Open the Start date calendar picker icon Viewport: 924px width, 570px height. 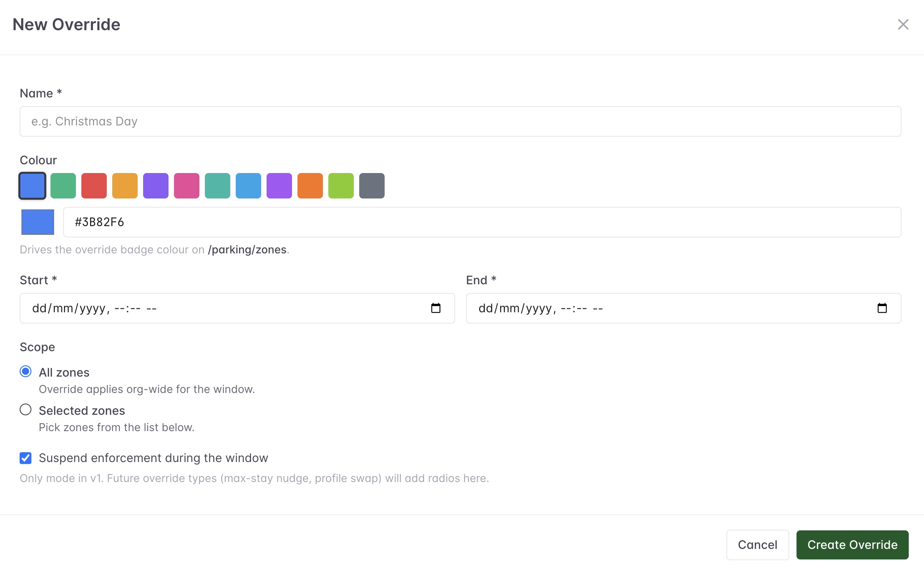click(x=436, y=308)
